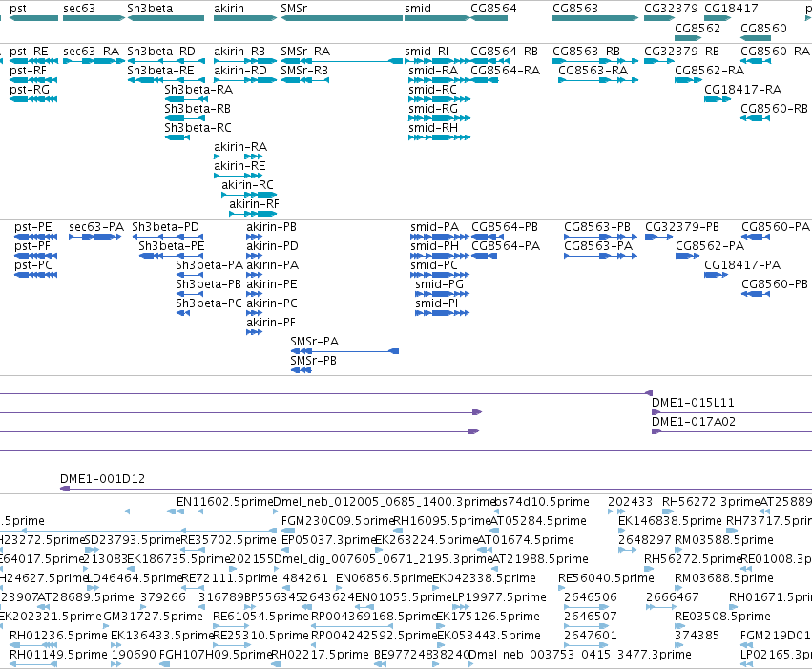This screenshot has height=669, width=812.
Task: Click protein CG8560-PB
Action: pyautogui.click(x=775, y=283)
